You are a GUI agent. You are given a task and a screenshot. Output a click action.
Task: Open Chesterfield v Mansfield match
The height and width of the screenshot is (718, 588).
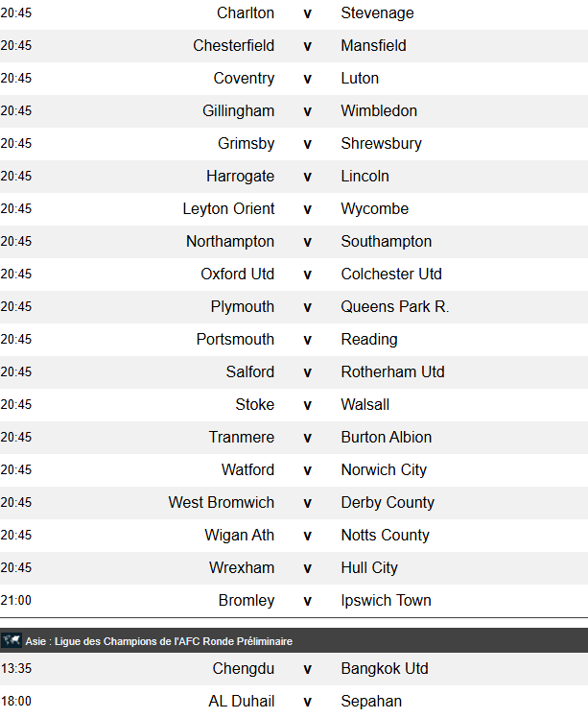(308, 46)
